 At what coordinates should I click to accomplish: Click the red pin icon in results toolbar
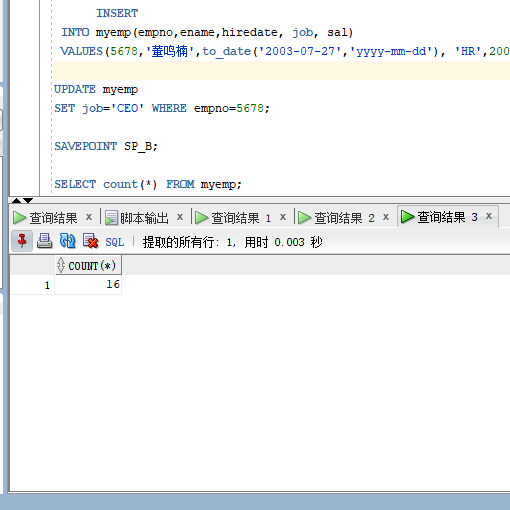(22, 241)
